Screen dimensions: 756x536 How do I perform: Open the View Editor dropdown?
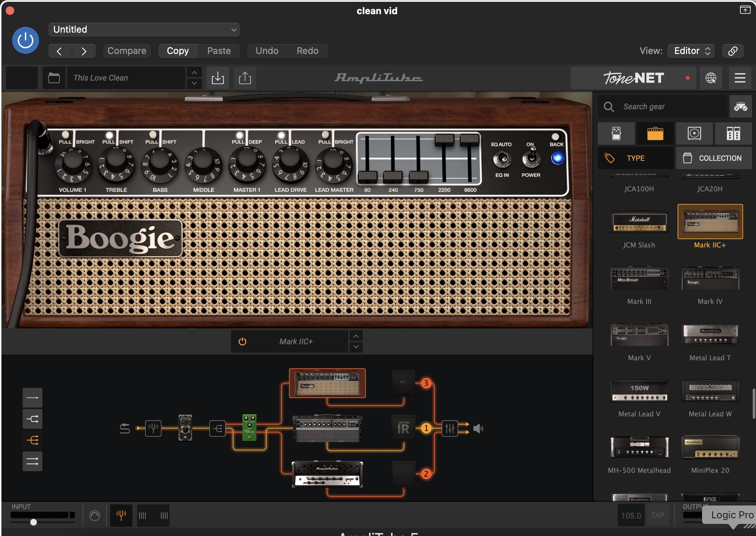[691, 51]
